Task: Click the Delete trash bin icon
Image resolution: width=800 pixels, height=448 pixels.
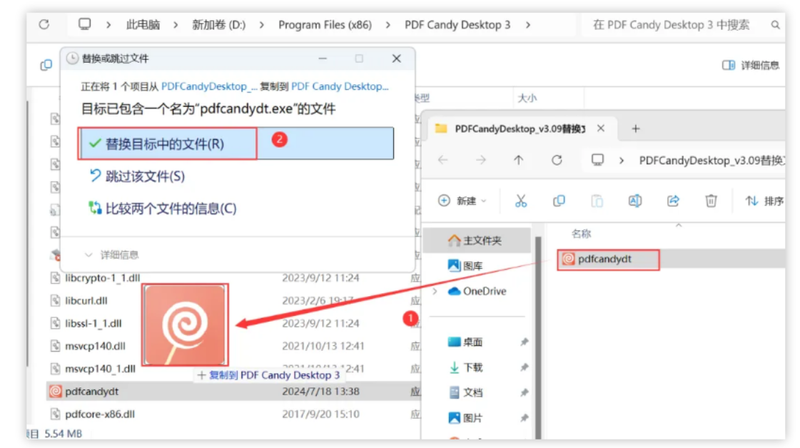Action: click(711, 201)
